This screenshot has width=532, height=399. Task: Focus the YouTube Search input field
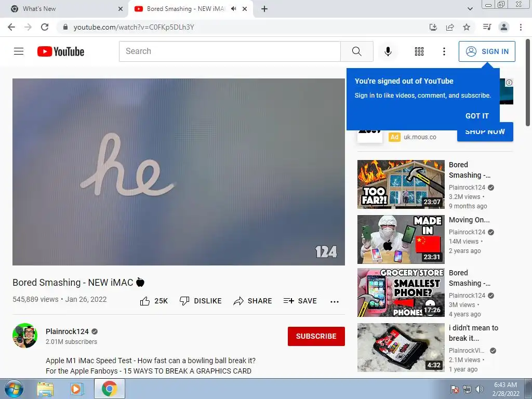click(230, 51)
